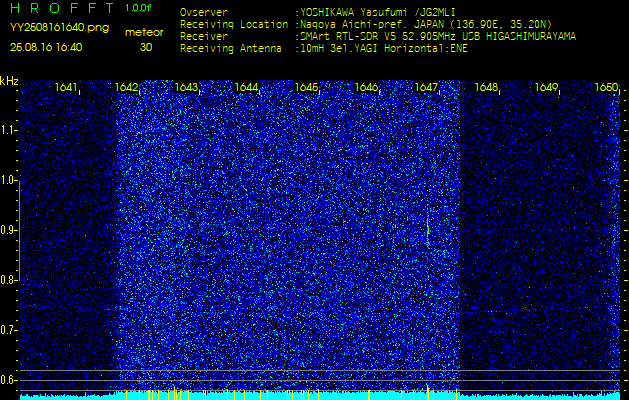629x400 pixels.
Task: Click the 1641 time marker
Action: click(x=65, y=87)
